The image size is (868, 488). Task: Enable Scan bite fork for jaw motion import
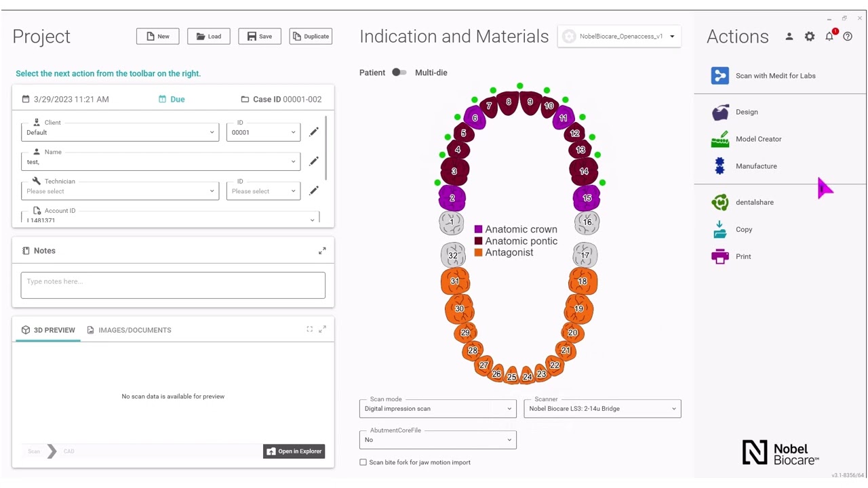pyautogui.click(x=363, y=462)
